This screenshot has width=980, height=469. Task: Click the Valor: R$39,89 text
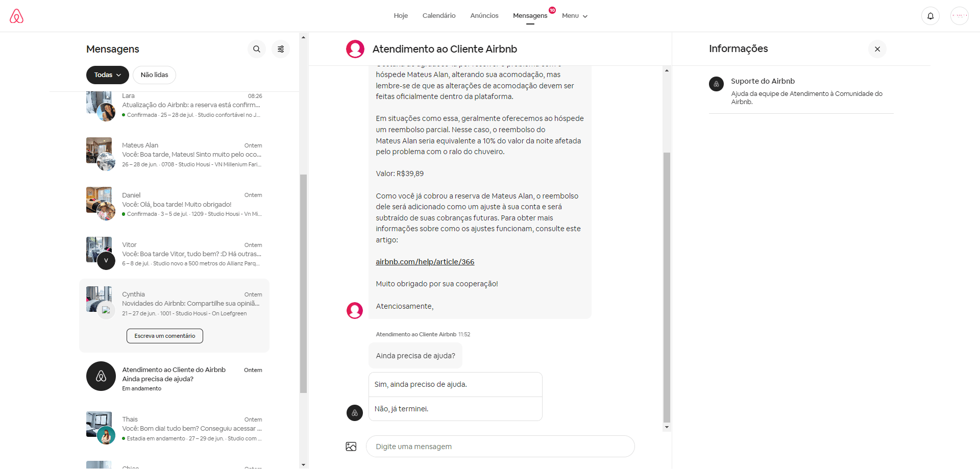click(x=400, y=174)
